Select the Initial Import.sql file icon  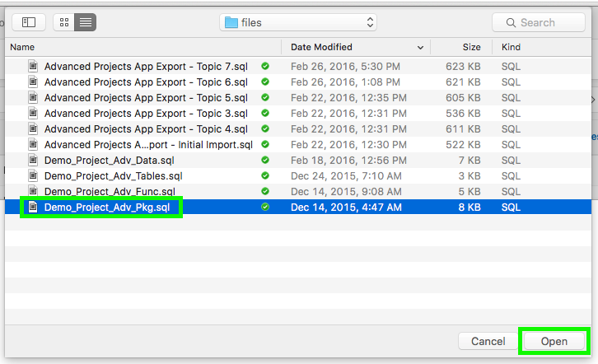[33, 144]
